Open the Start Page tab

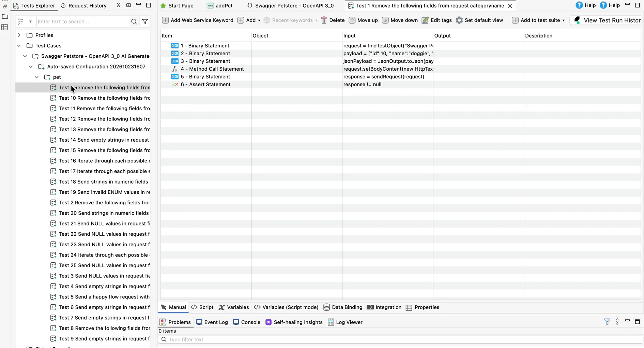(177, 5)
